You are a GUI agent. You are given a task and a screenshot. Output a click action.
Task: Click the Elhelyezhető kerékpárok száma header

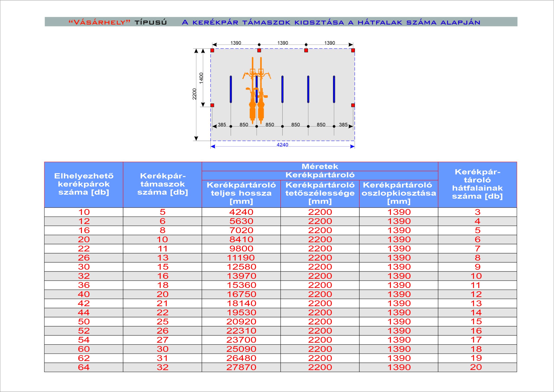(84, 184)
